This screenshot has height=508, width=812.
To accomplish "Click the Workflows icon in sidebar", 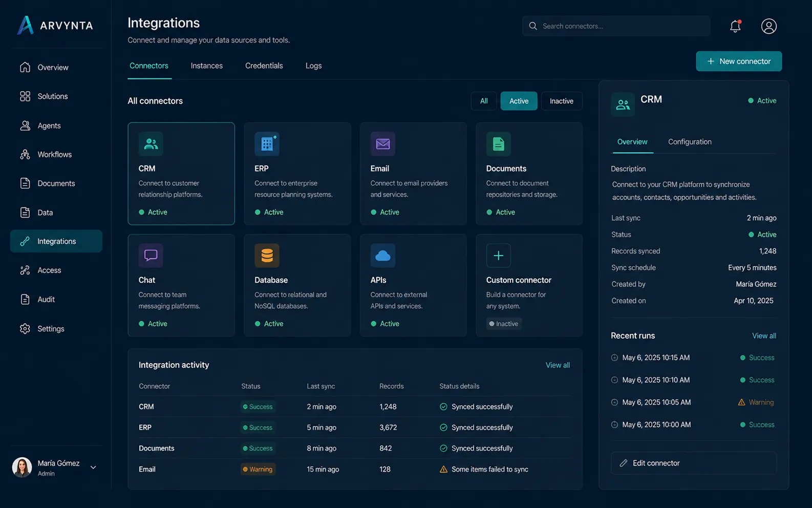I will click(x=25, y=155).
